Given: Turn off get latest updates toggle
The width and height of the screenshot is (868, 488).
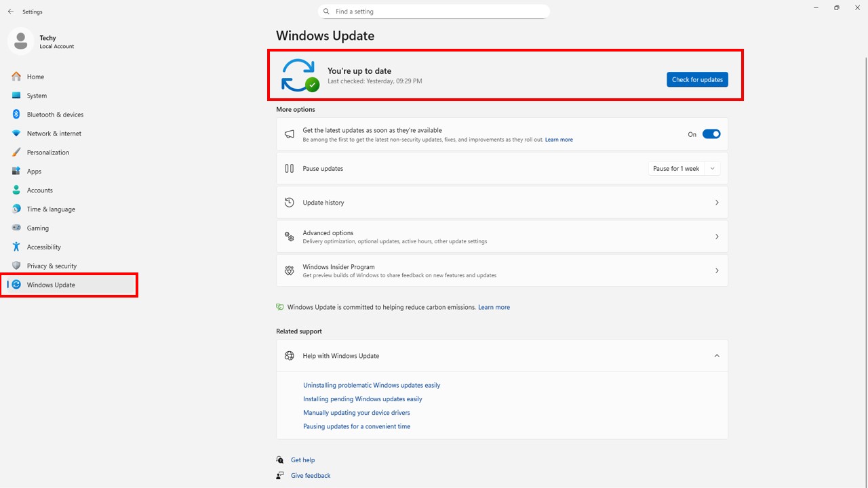Looking at the screenshot, I should click(x=711, y=134).
